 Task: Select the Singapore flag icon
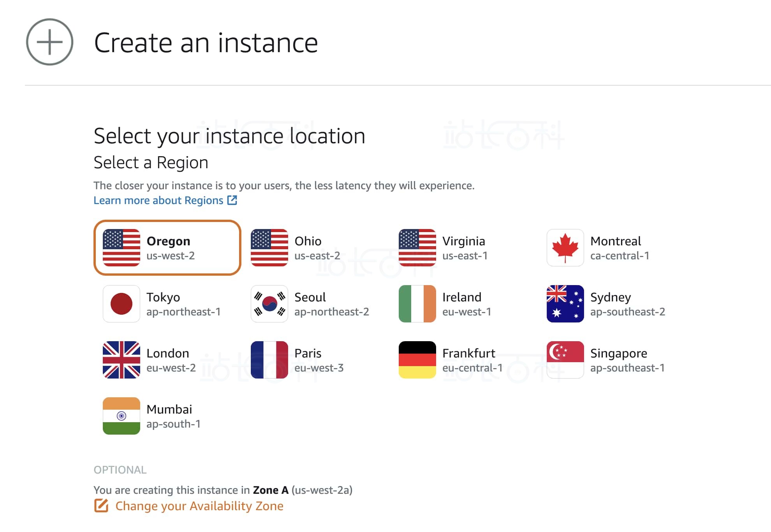click(565, 360)
